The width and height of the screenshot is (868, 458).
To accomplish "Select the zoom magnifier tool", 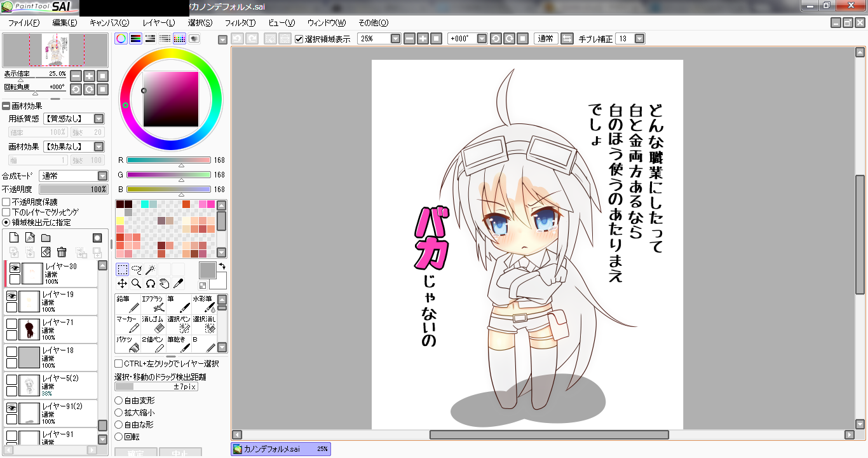I will [x=136, y=284].
